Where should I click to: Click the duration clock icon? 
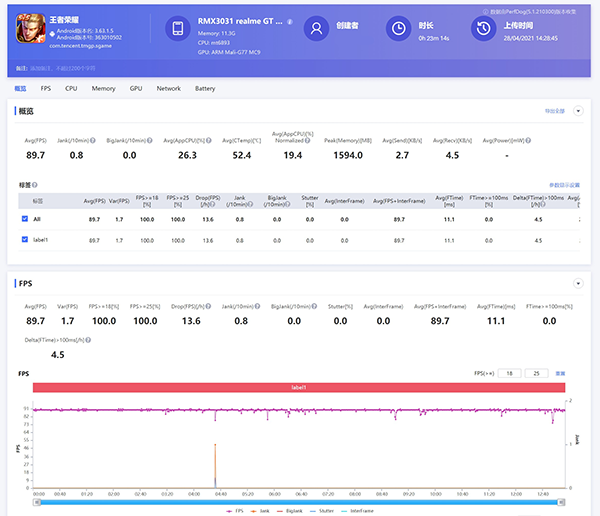click(398, 30)
